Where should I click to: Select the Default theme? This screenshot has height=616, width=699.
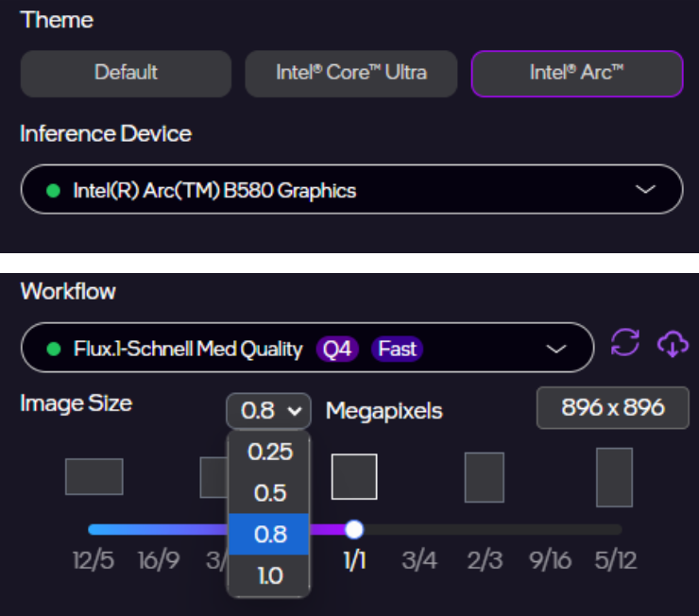[126, 73]
